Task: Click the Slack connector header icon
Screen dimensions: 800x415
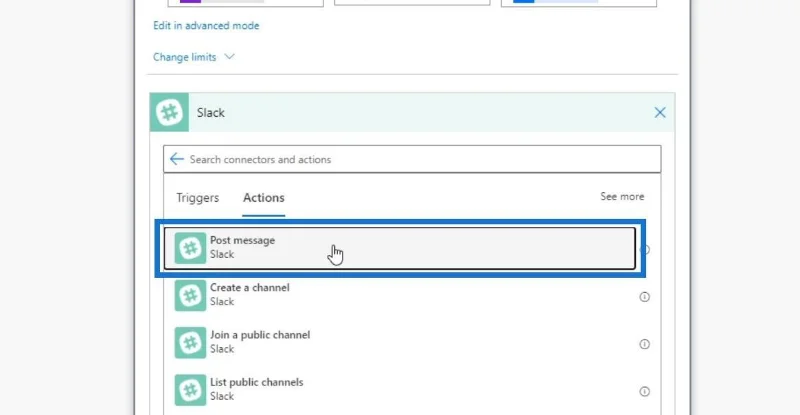Action: point(169,112)
